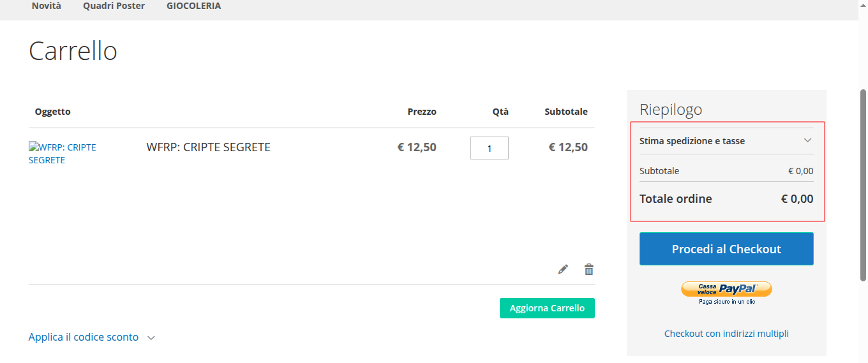Open the Novità menu item
This screenshot has height=363, width=868.
(x=47, y=6)
